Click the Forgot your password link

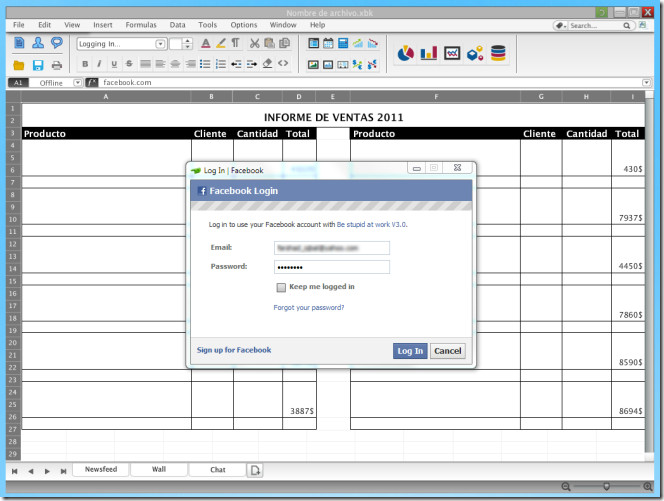[x=309, y=307]
